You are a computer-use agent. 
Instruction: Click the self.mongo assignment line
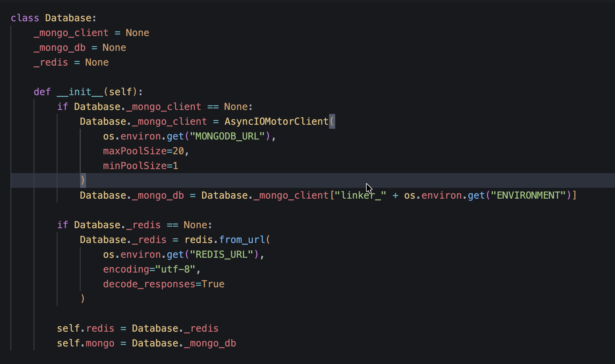click(x=146, y=343)
